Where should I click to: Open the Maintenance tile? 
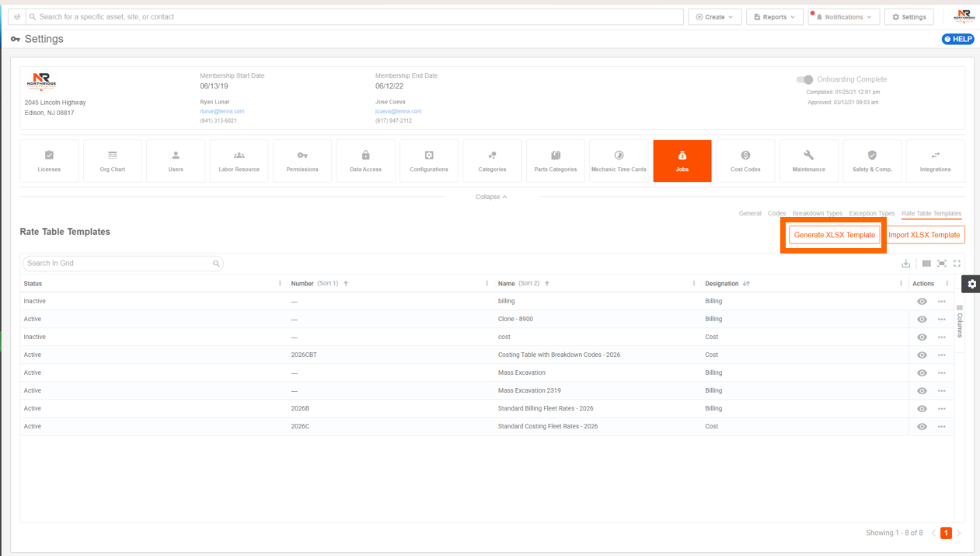click(x=809, y=161)
